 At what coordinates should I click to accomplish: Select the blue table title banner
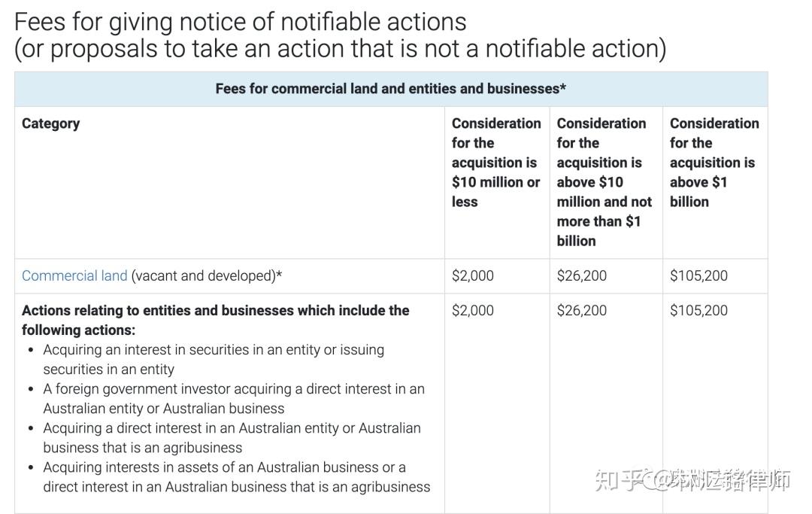tap(390, 89)
